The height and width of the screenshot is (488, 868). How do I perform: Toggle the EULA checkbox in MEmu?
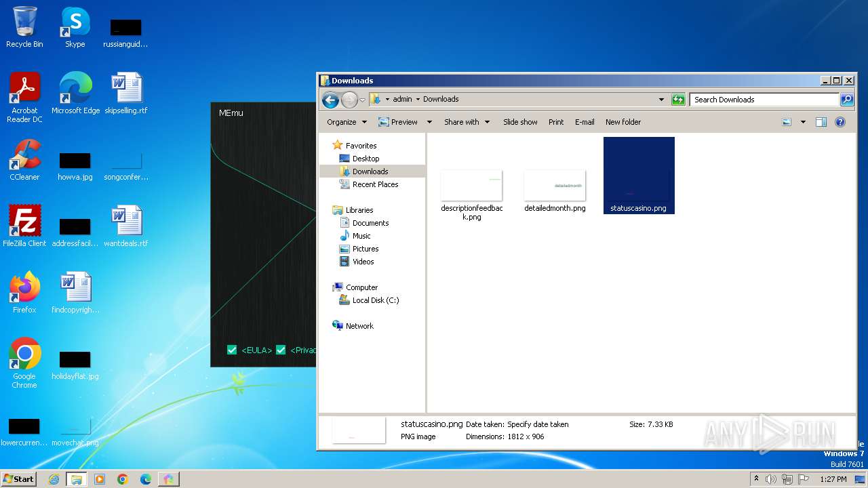coord(232,350)
